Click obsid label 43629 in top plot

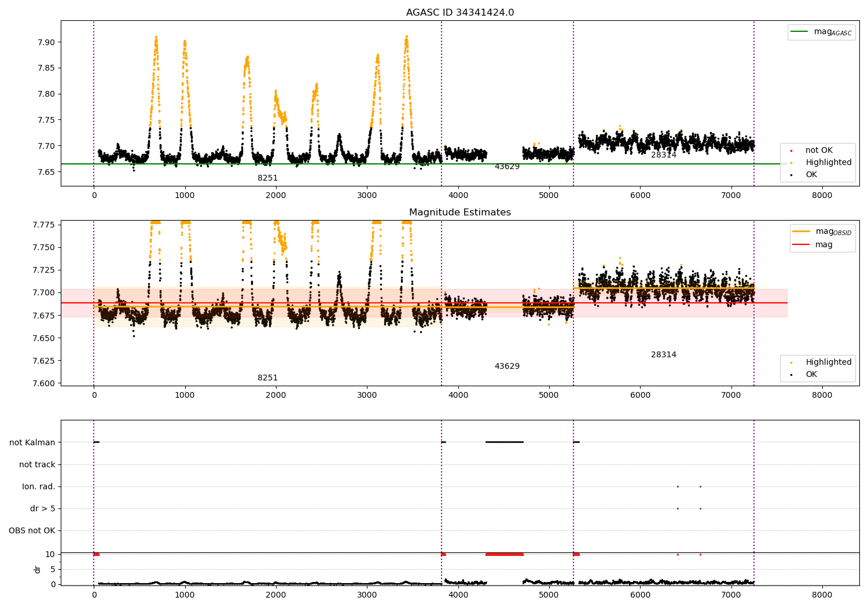tap(507, 167)
